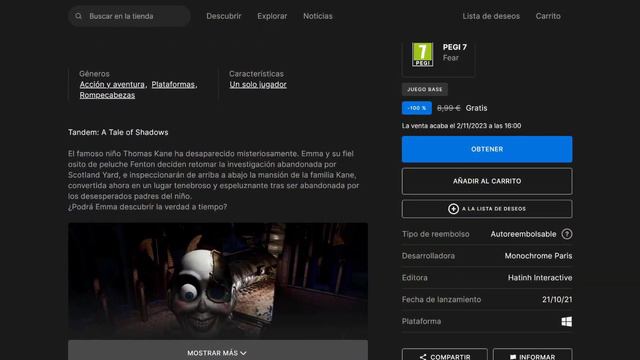Click the 'Autoreembolsable' refund value

(523, 234)
